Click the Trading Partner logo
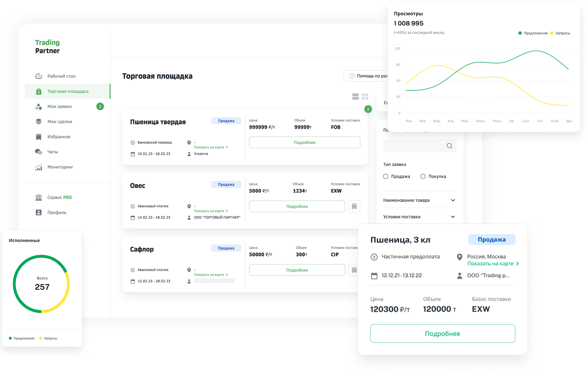Viewport: 588px width, 374px height. [x=47, y=46]
